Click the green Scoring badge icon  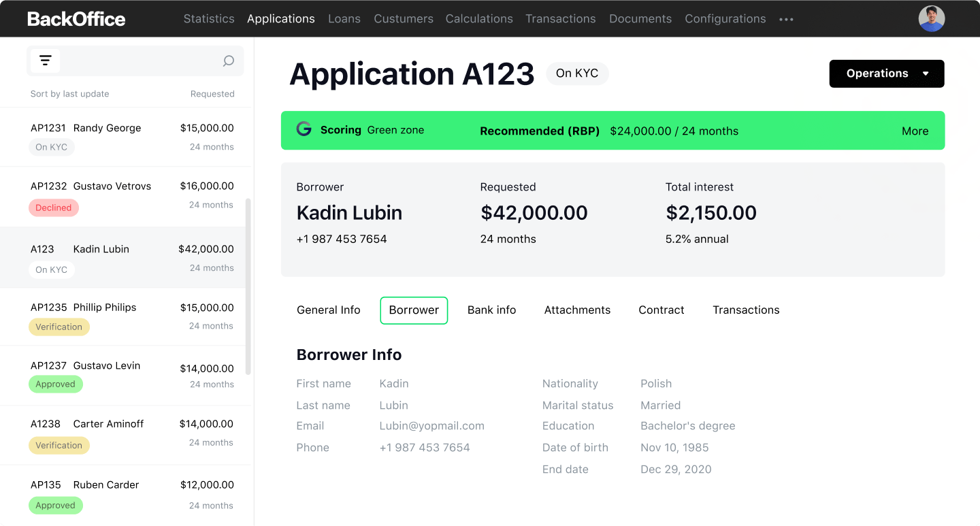pyautogui.click(x=304, y=130)
